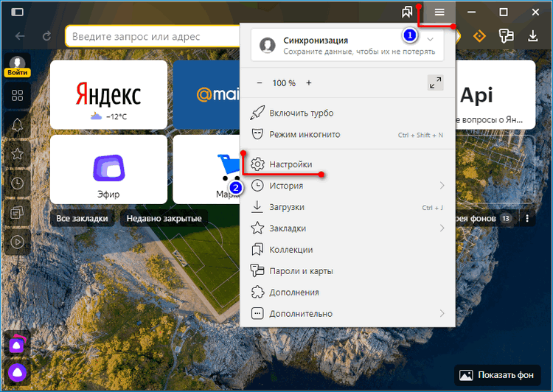Click the hamburger main menu button

coord(439,13)
